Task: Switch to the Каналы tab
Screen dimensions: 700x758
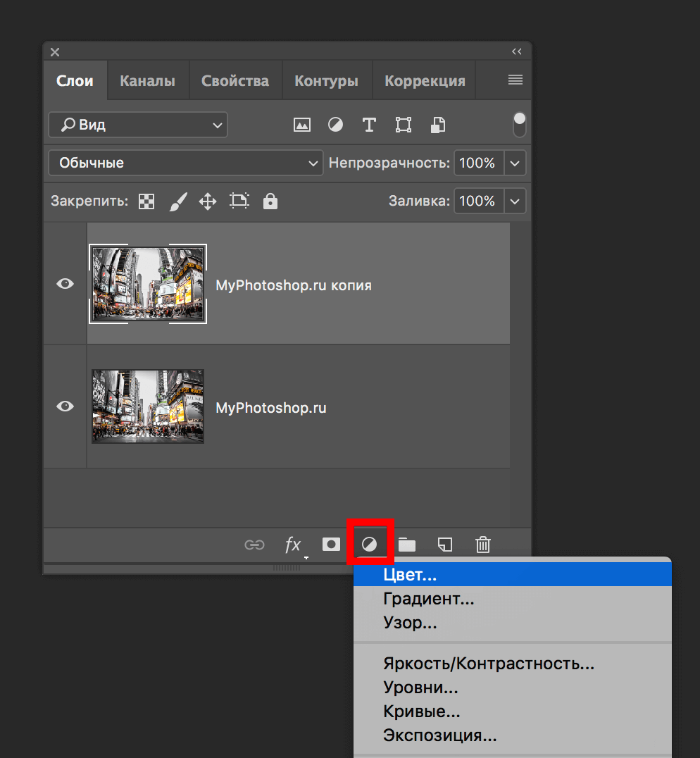Action: coord(147,81)
